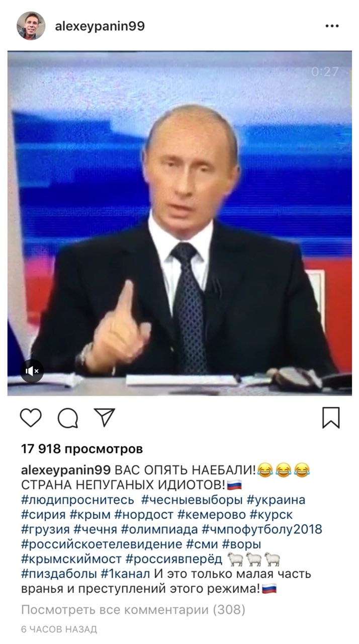The width and height of the screenshot is (359, 644).
Task: Tap the heart like icon
Action: pyautogui.click(x=31, y=418)
